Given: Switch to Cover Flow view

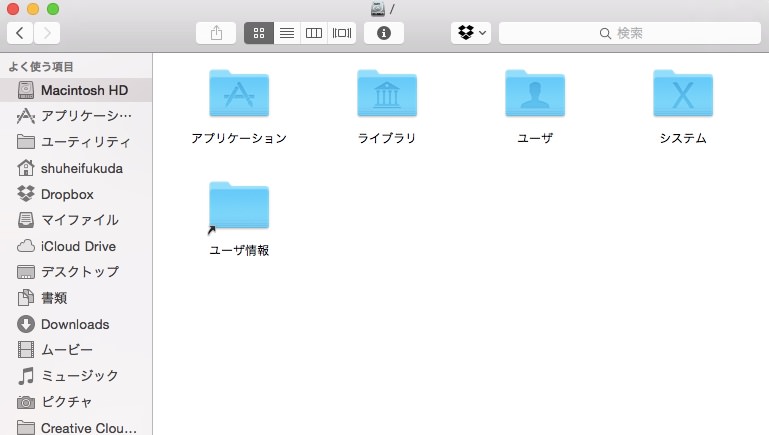Looking at the screenshot, I should pyautogui.click(x=342, y=33).
